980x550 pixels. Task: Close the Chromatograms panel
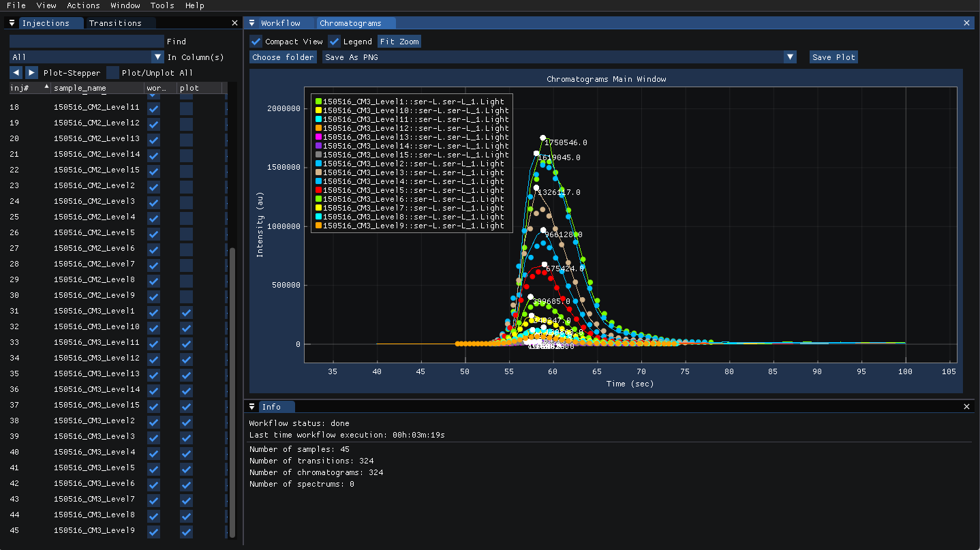point(966,23)
